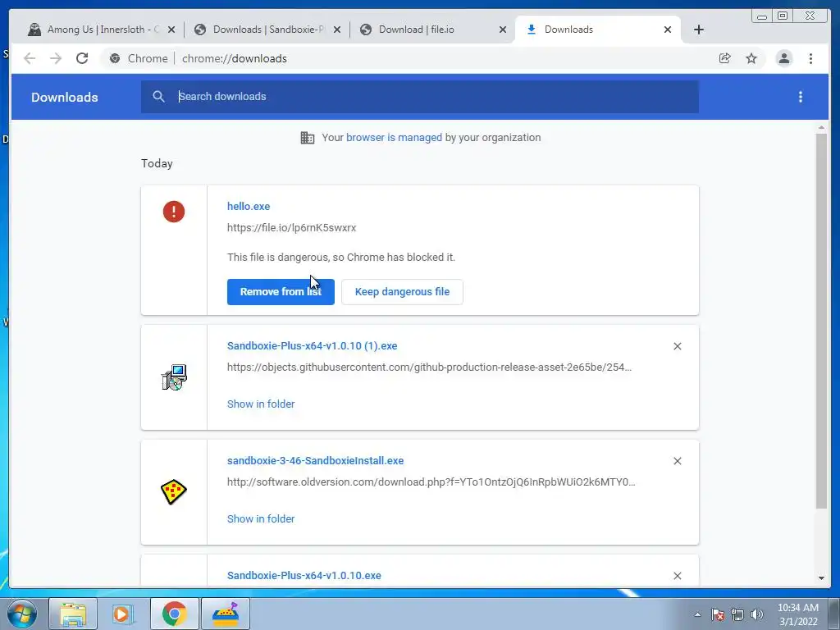This screenshot has width=840, height=630.
Task: Open Windows Explorer from the taskbar
Action: (73, 614)
